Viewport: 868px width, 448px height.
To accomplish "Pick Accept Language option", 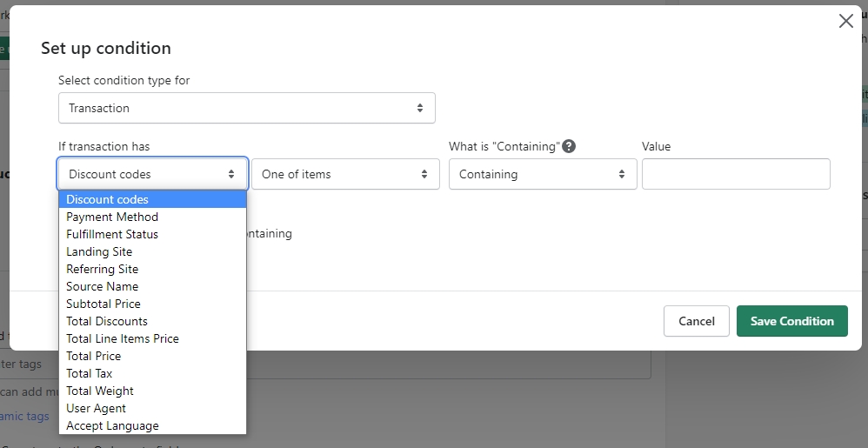I will pos(112,425).
